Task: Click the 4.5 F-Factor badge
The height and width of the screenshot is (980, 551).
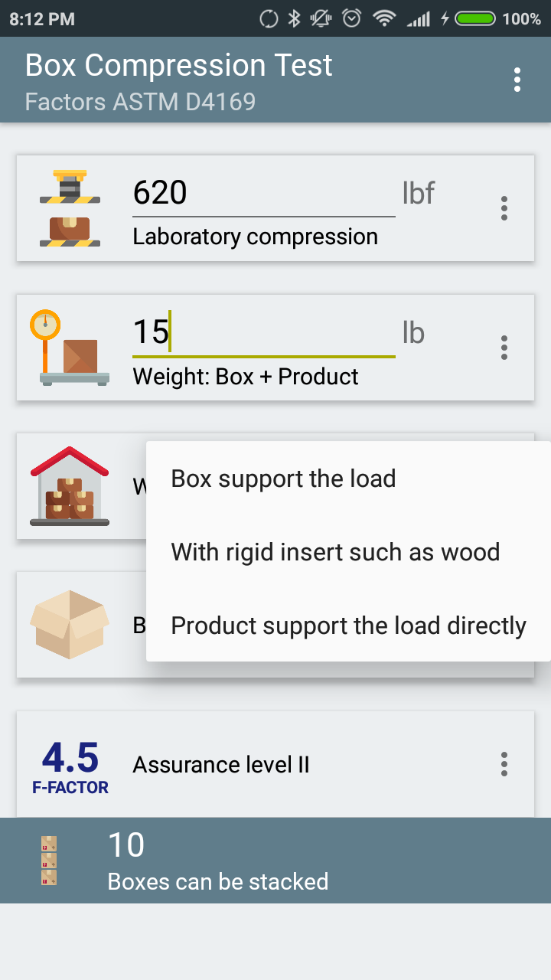Action: pyautogui.click(x=70, y=765)
